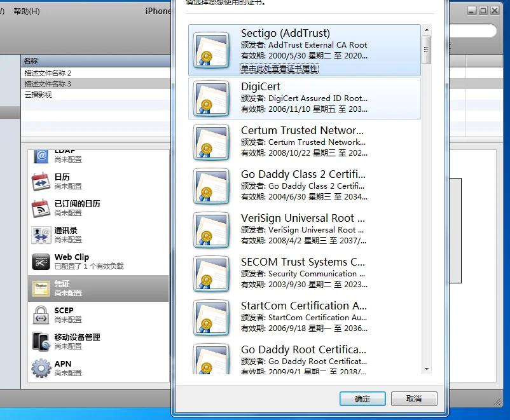Select the Sectigo (AddTrust) certificate title

pos(286,33)
